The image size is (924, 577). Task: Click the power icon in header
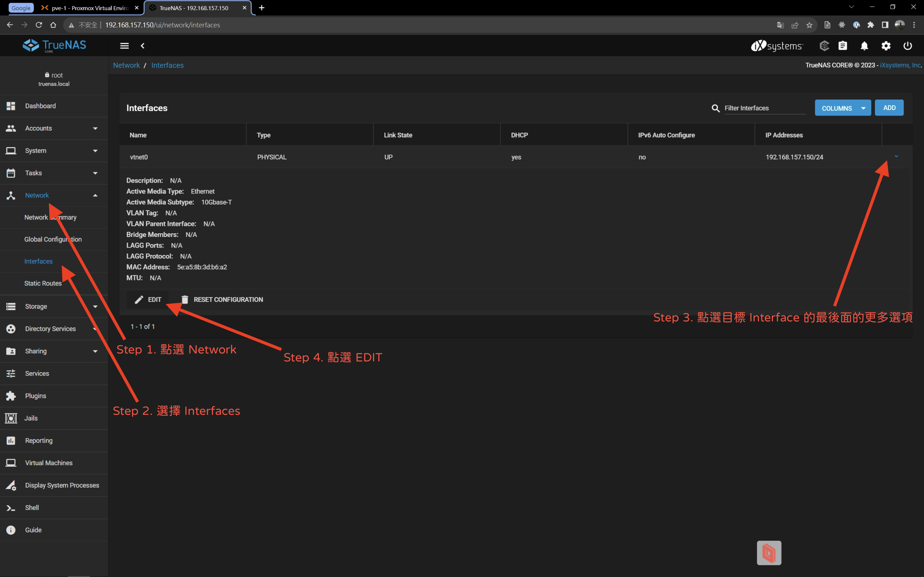908,46
